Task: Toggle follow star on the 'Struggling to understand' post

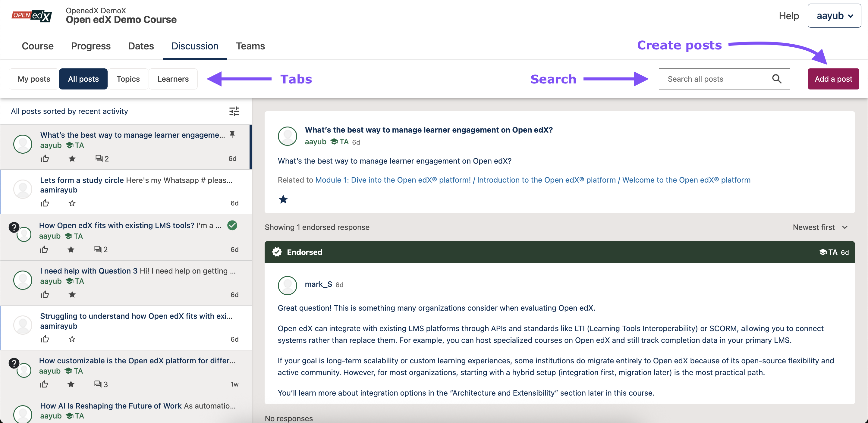Action: click(72, 339)
